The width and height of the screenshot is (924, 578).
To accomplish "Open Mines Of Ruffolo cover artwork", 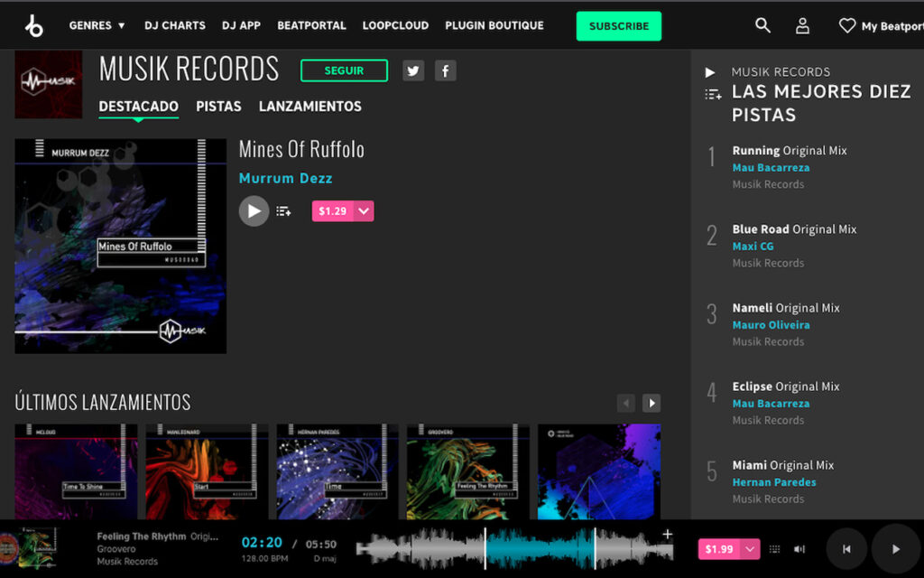I will 120,246.
